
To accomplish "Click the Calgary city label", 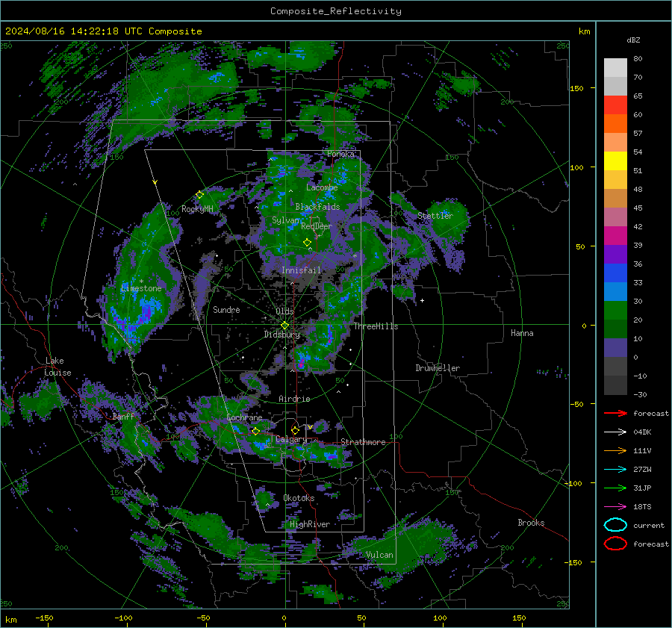I will 291,439.
